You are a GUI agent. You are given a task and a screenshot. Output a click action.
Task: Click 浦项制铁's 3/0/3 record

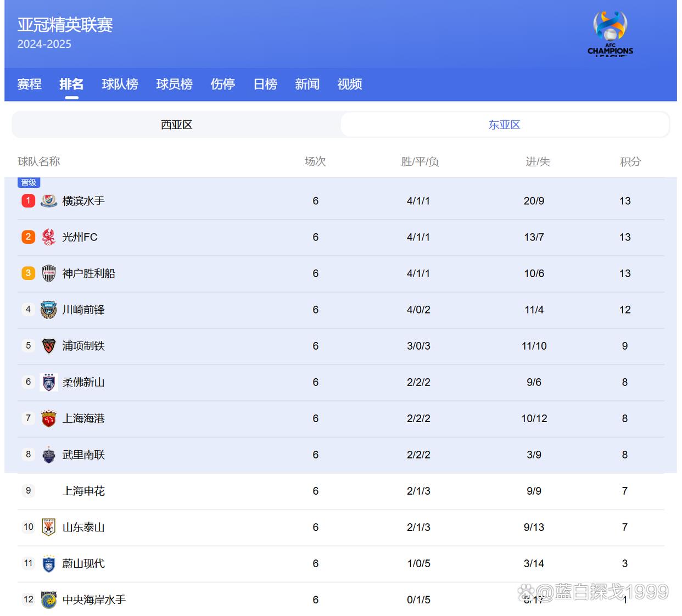[x=418, y=346]
